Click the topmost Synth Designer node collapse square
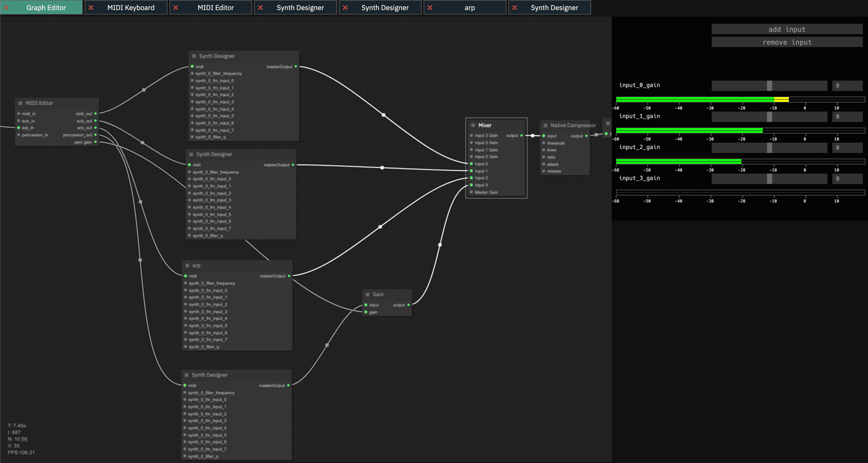 pos(194,56)
